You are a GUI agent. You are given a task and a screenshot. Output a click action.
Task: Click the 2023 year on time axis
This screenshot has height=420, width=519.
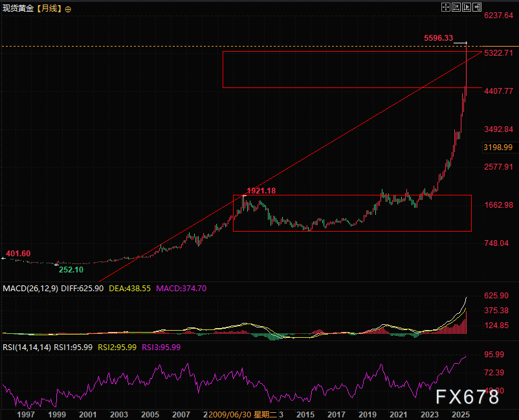[429, 414]
